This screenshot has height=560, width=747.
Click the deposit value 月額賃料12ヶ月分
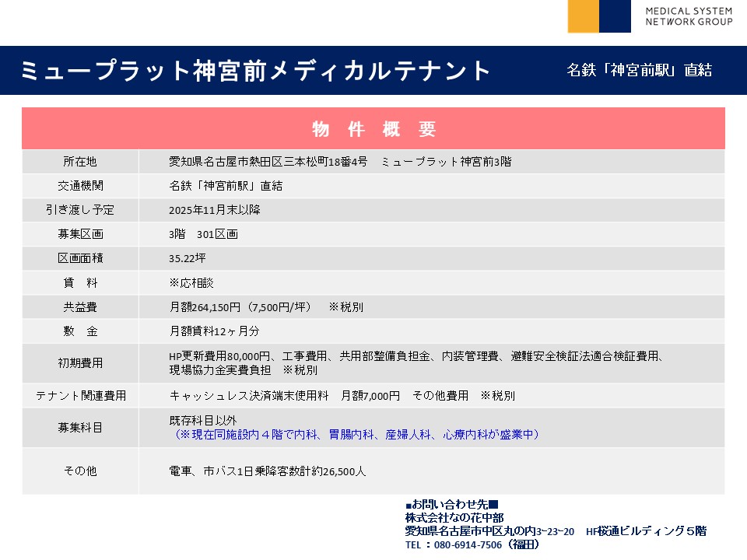coord(215,331)
